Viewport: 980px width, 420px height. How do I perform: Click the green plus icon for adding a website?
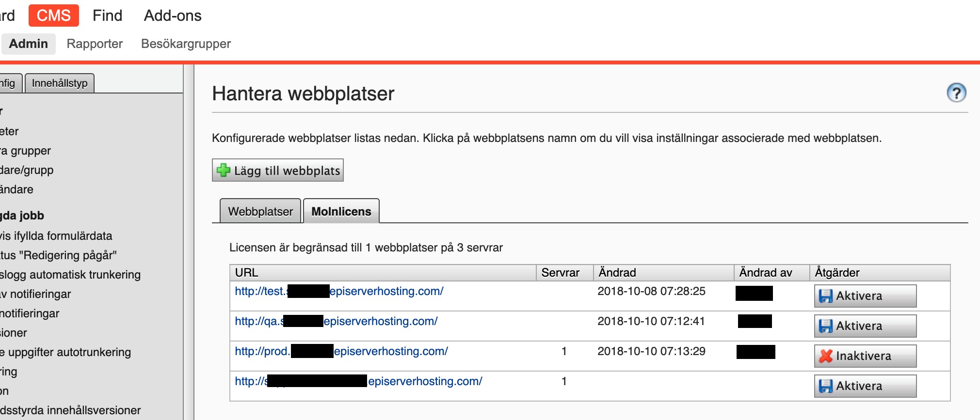click(x=224, y=170)
